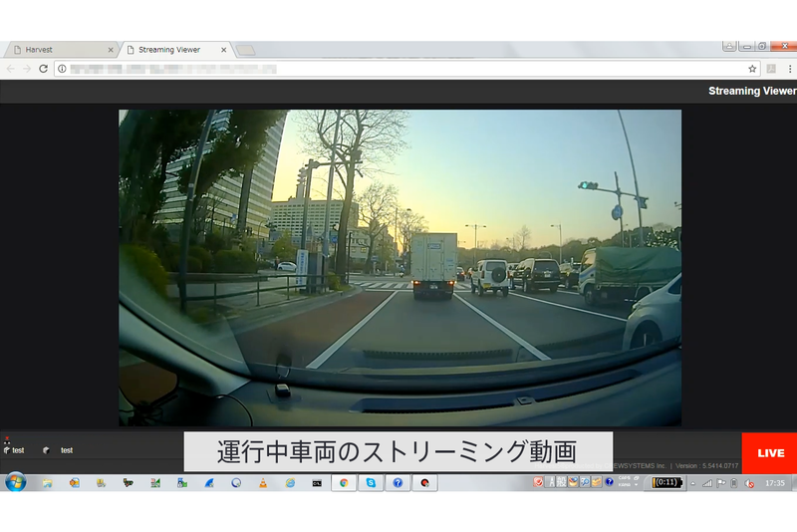The height and width of the screenshot is (532, 797).
Task: Show hidden system tray icons
Action: 692,483
